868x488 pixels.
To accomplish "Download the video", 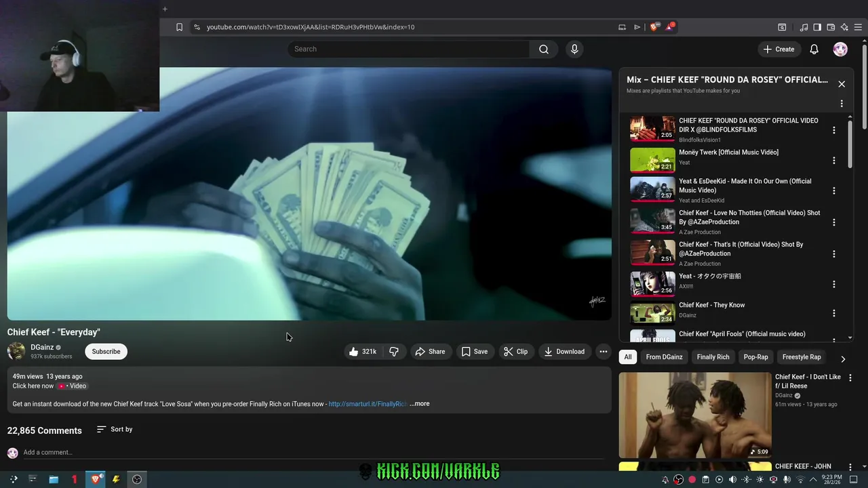I will point(565,352).
